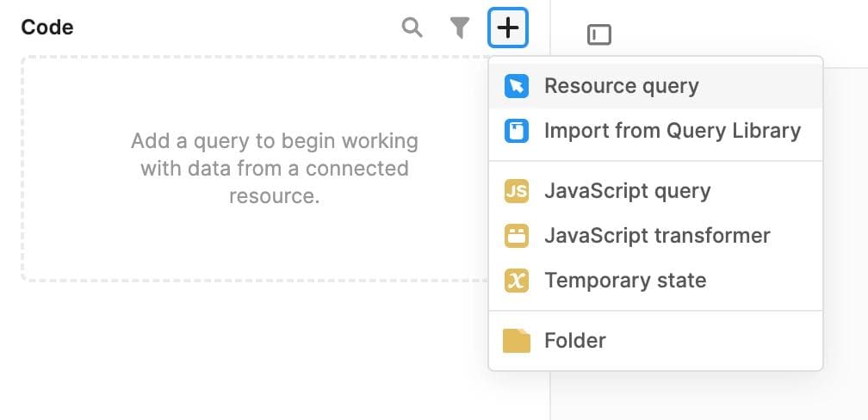Click the "Code" panel heading
The height and width of the screenshot is (420, 868).
47,28
